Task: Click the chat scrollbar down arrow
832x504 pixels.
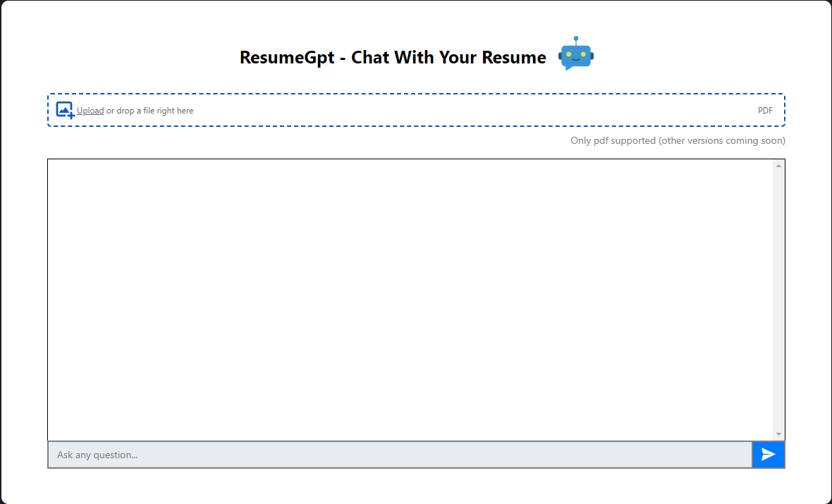Action: point(778,434)
